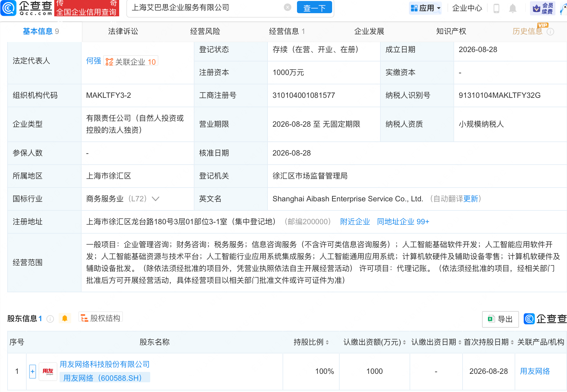Open the 附近企业 link

point(355,222)
